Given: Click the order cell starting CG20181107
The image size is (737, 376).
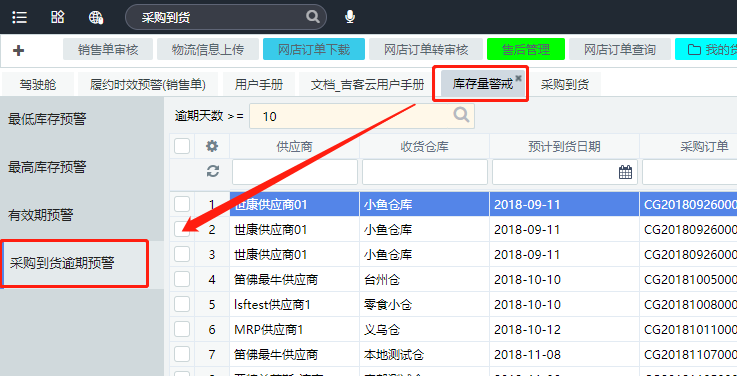Looking at the screenshot, I should point(688,354).
